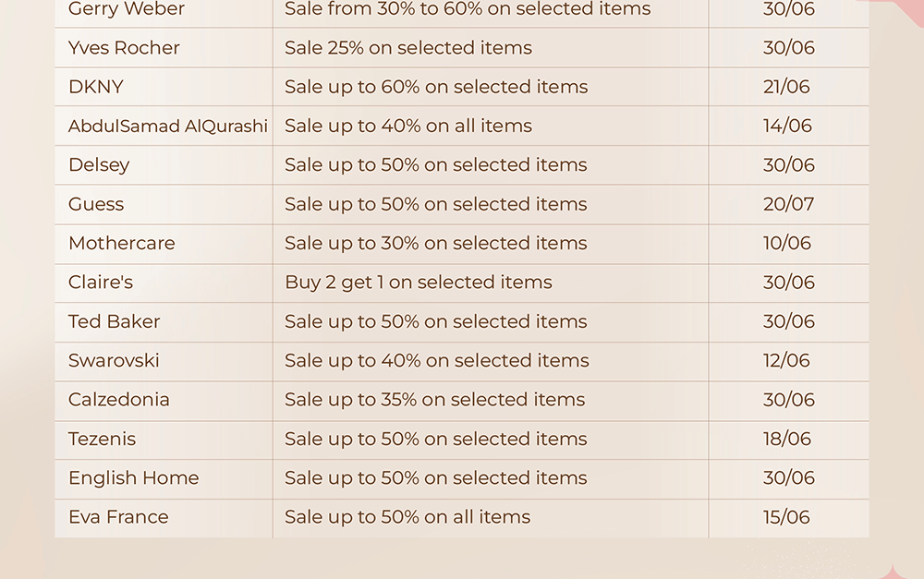Viewport: 924px width, 579px height.
Task: Select the Calzedonia brand entry
Action: (119, 399)
